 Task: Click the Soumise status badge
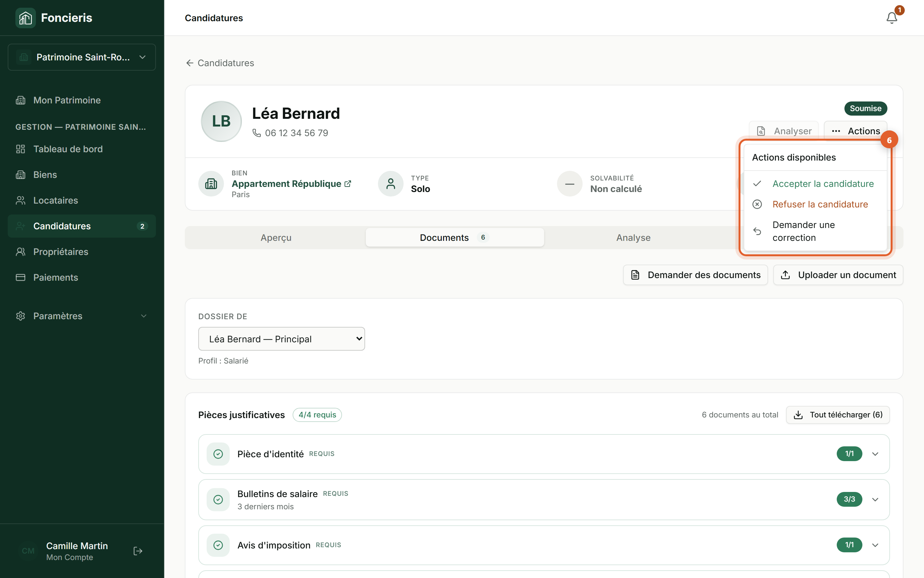[x=866, y=108]
